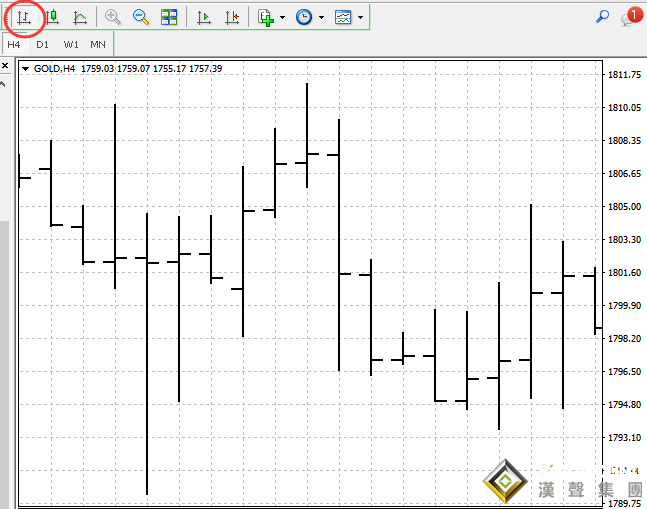Open the search magnifier
Screen dimensions: 647x509
pos(602,16)
